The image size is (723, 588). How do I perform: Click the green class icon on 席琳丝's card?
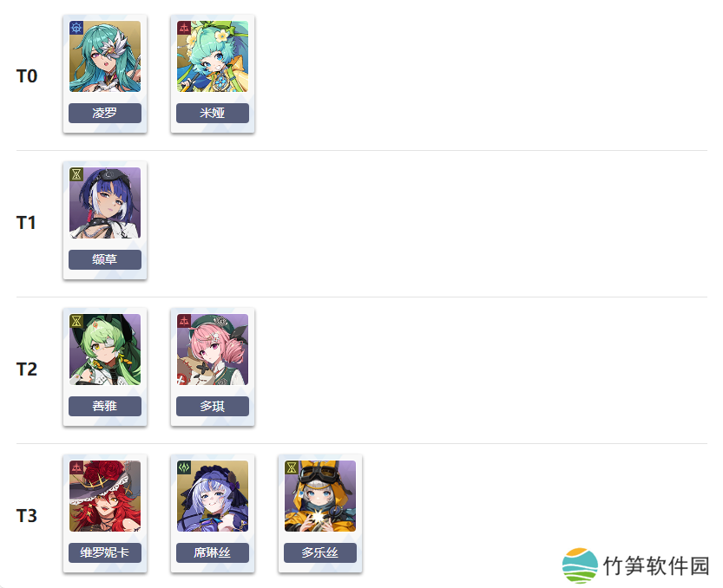click(x=184, y=467)
